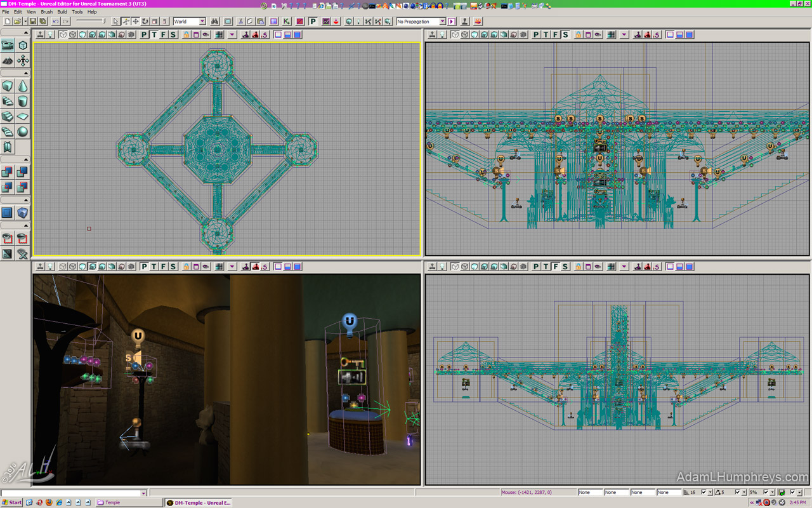
Task: Toggle the scale snap checkbox next to 5%
Action: (x=765, y=492)
